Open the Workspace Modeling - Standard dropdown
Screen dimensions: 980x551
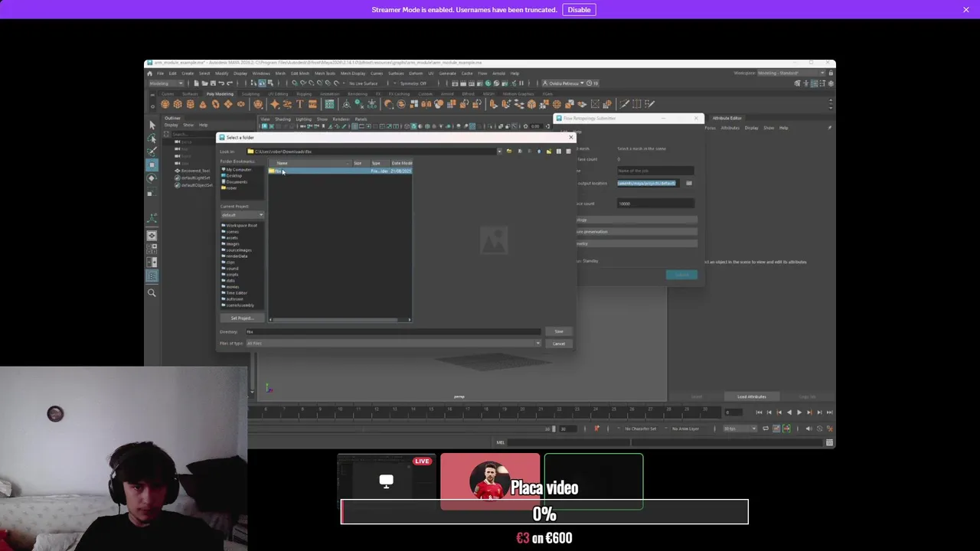[x=790, y=73]
